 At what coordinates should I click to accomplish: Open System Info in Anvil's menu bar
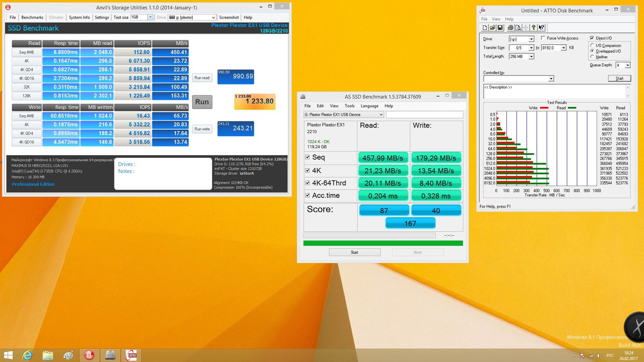pos(79,17)
